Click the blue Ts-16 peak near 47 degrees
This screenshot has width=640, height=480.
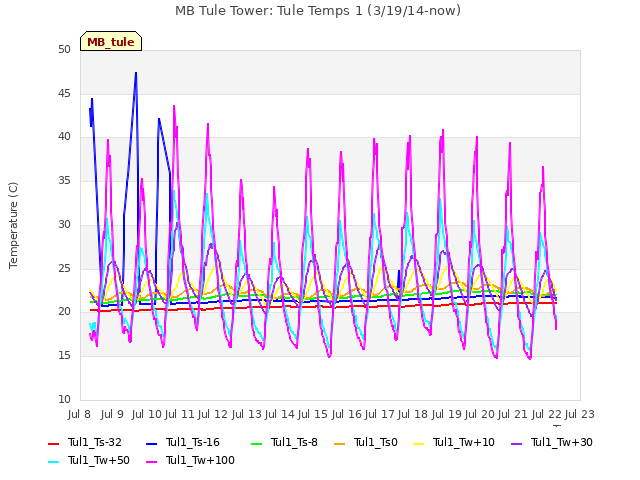click(x=136, y=73)
